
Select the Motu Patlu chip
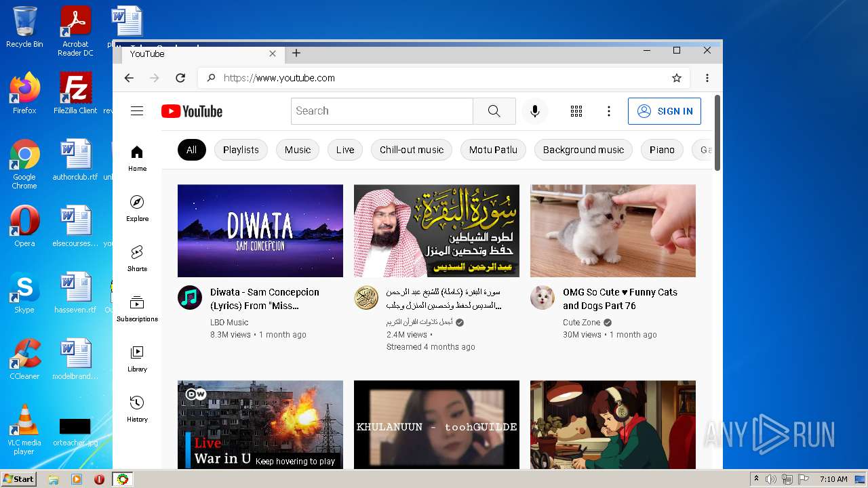pyautogui.click(x=493, y=150)
